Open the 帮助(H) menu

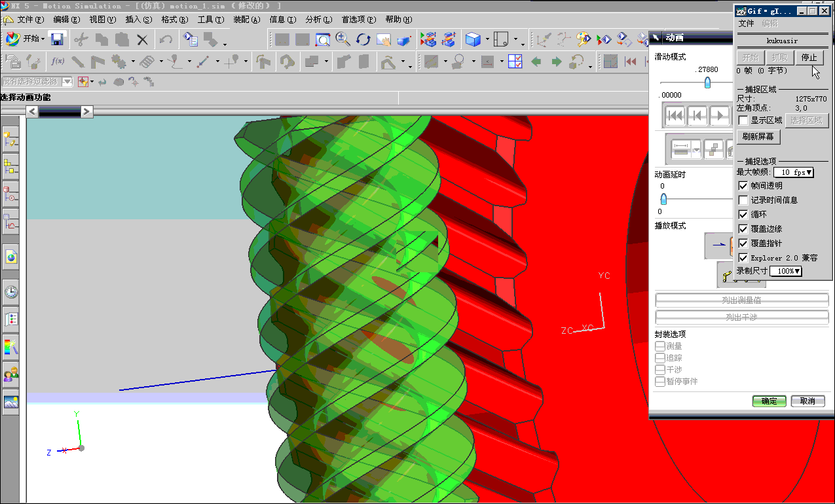click(x=399, y=20)
